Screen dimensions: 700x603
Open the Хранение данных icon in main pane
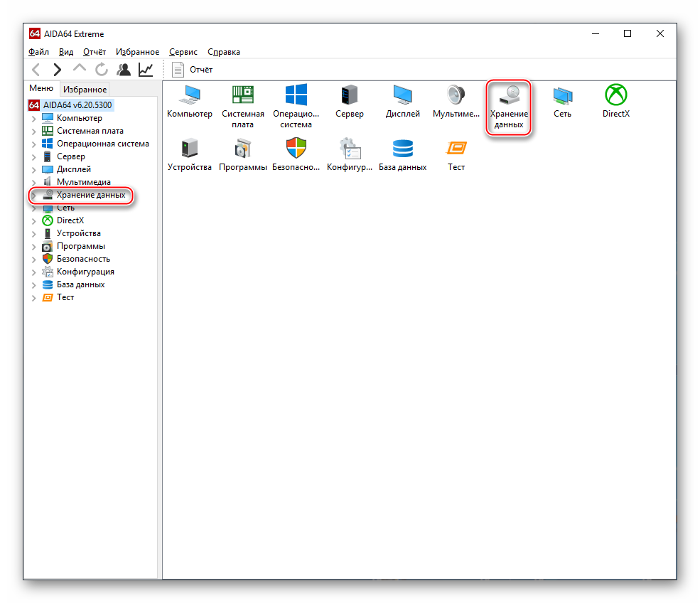(x=509, y=107)
